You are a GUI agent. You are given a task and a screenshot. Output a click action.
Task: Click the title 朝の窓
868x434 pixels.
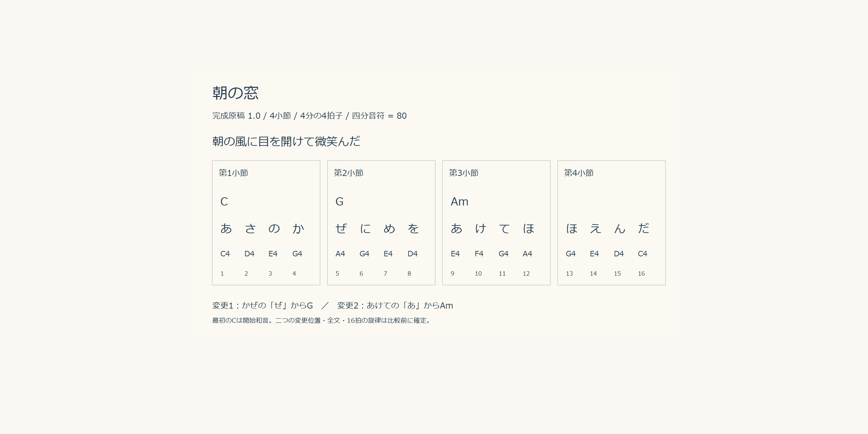point(235,93)
